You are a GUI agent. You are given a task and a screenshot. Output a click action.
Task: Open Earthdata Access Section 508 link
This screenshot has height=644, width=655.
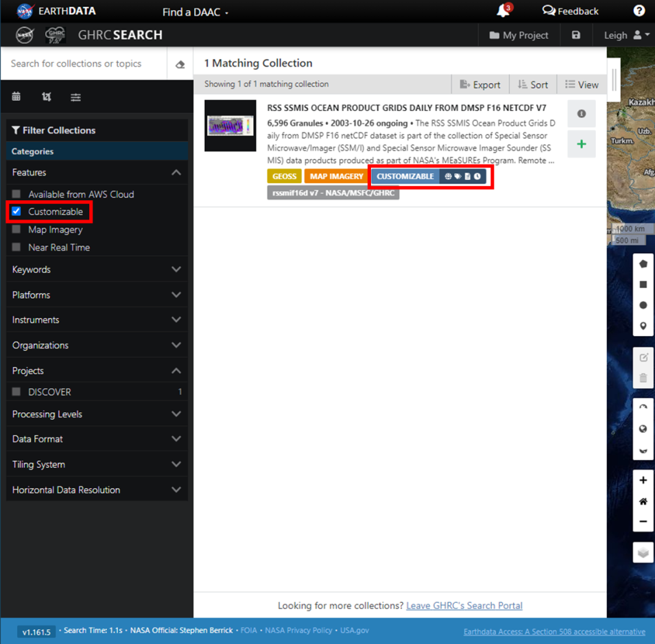[554, 632]
